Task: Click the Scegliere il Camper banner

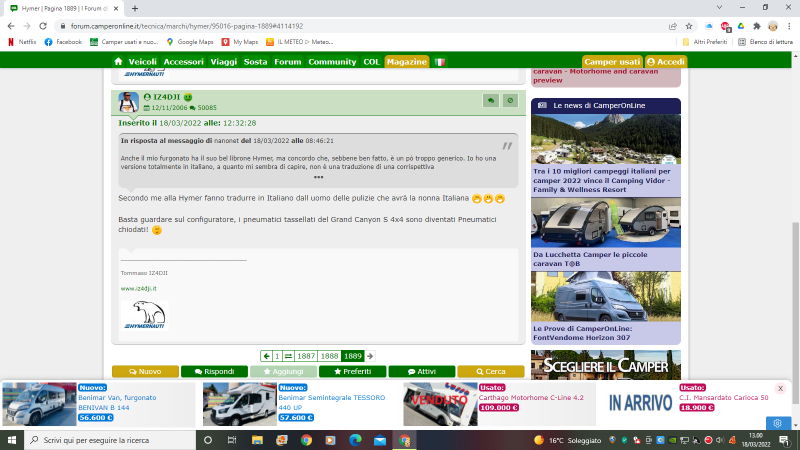Action: pyautogui.click(x=606, y=365)
